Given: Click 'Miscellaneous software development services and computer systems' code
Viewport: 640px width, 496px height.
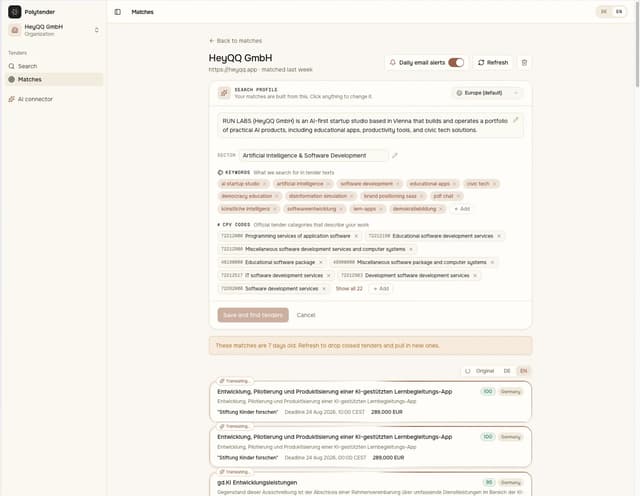Looking at the screenshot, I should 317,249.
